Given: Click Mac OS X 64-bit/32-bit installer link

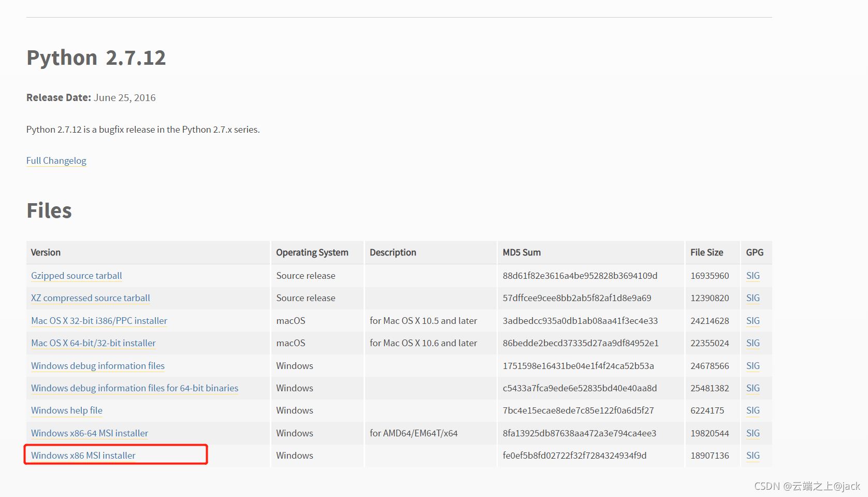Looking at the screenshot, I should tap(93, 343).
